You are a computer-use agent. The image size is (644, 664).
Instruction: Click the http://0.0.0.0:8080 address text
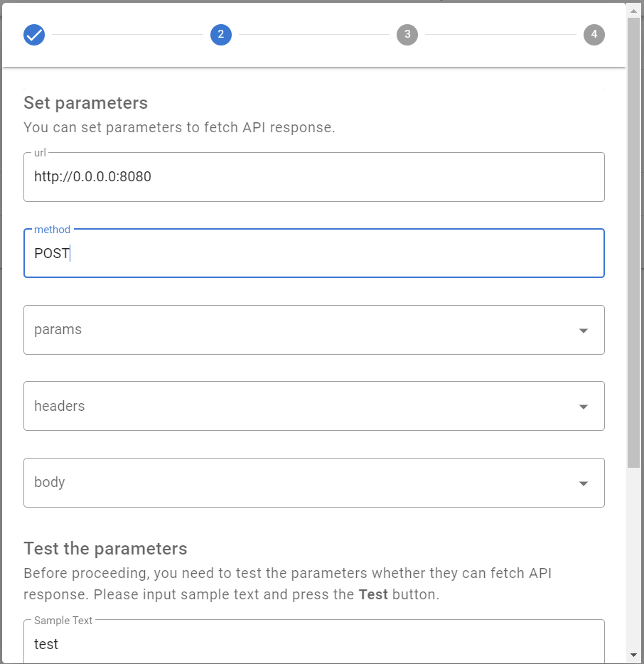(x=92, y=176)
